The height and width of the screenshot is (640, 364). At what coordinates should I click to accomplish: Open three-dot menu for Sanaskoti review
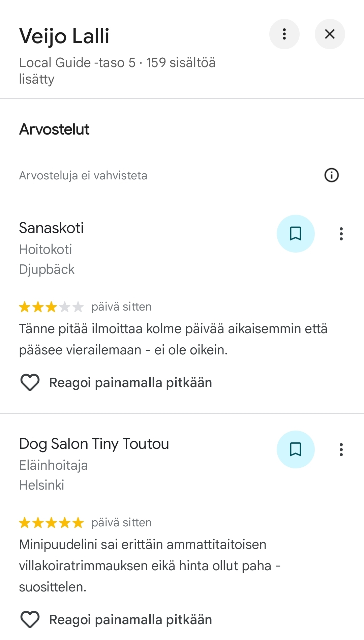click(x=341, y=234)
